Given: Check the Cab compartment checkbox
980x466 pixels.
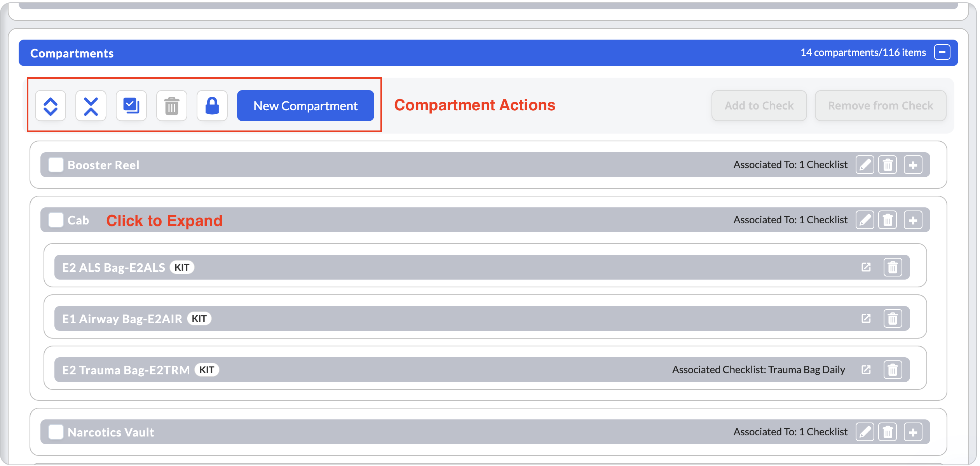Looking at the screenshot, I should click(x=56, y=220).
